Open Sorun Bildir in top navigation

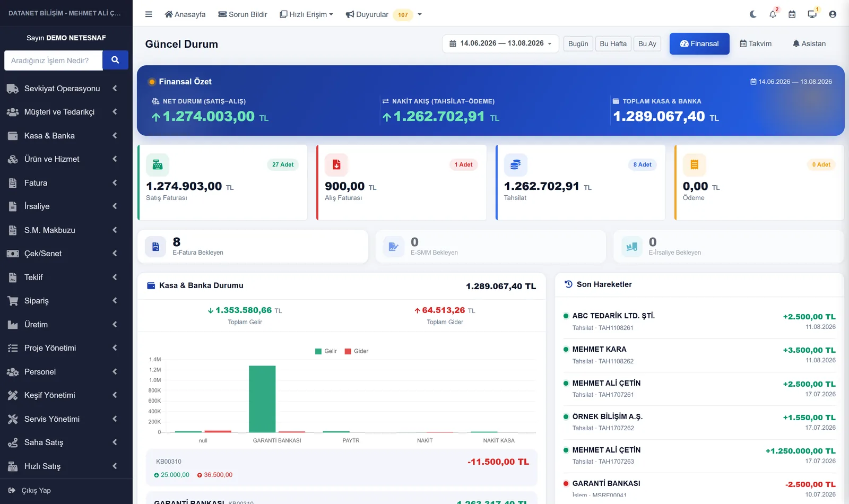pos(243,14)
